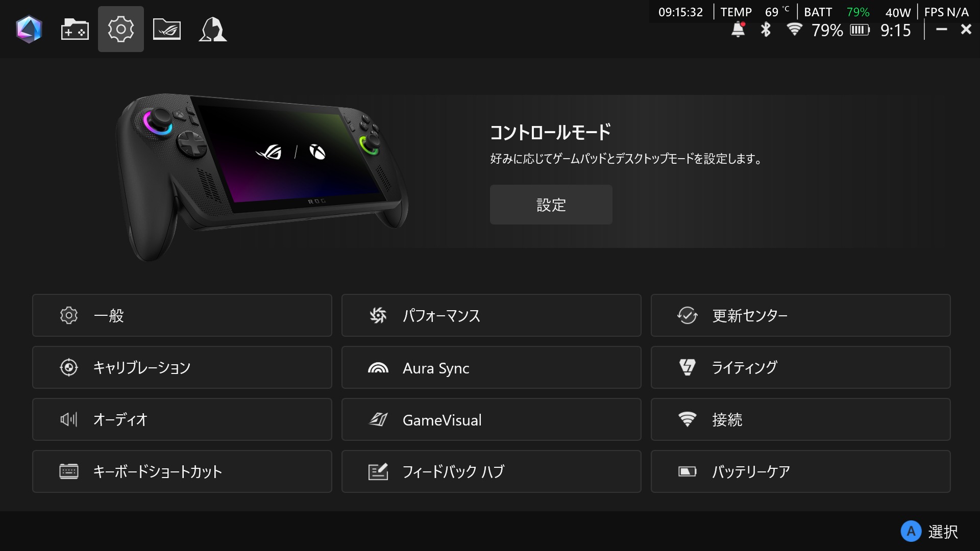Open the 一般 general settings
This screenshot has width=980, height=551.
tap(182, 315)
